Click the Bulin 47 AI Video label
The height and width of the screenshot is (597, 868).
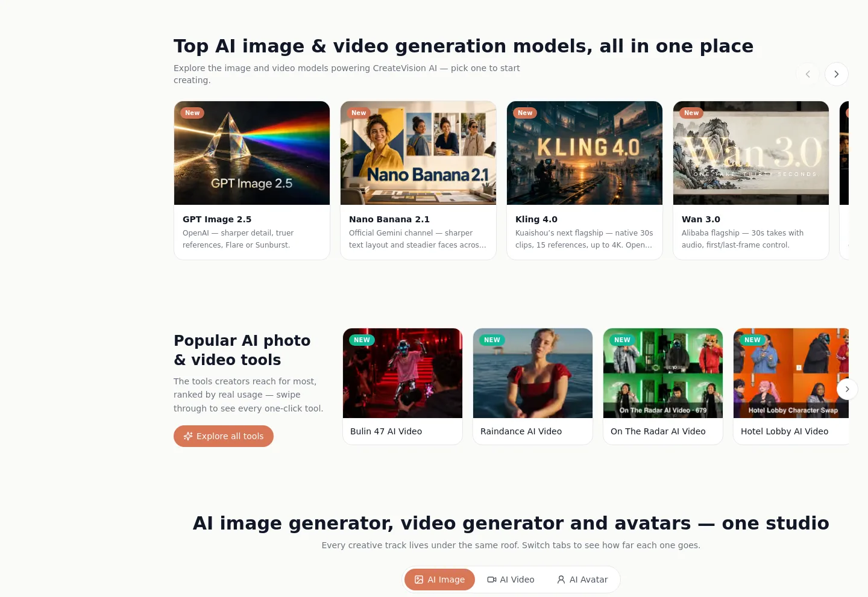[x=386, y=431]
